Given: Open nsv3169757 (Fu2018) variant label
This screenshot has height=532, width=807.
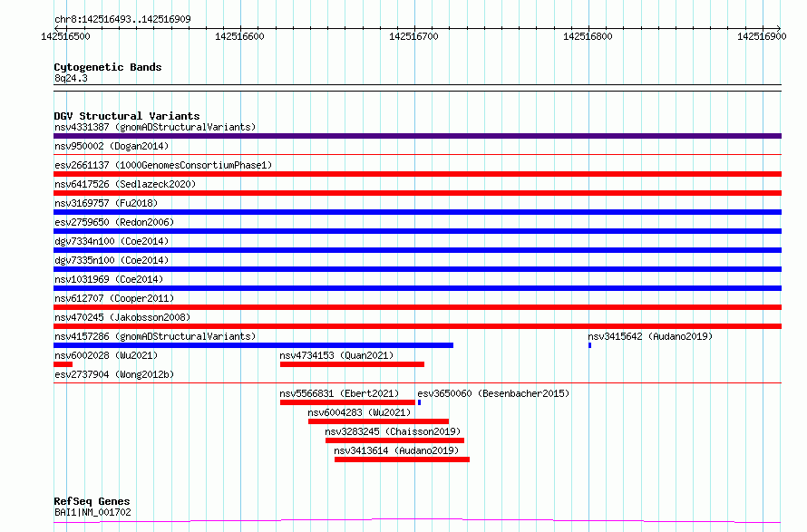Looking at the screenshot, I should click(106, 203).
